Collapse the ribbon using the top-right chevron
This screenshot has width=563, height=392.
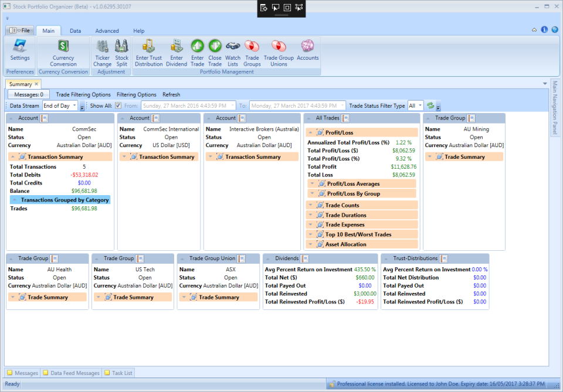coord(534,29)
